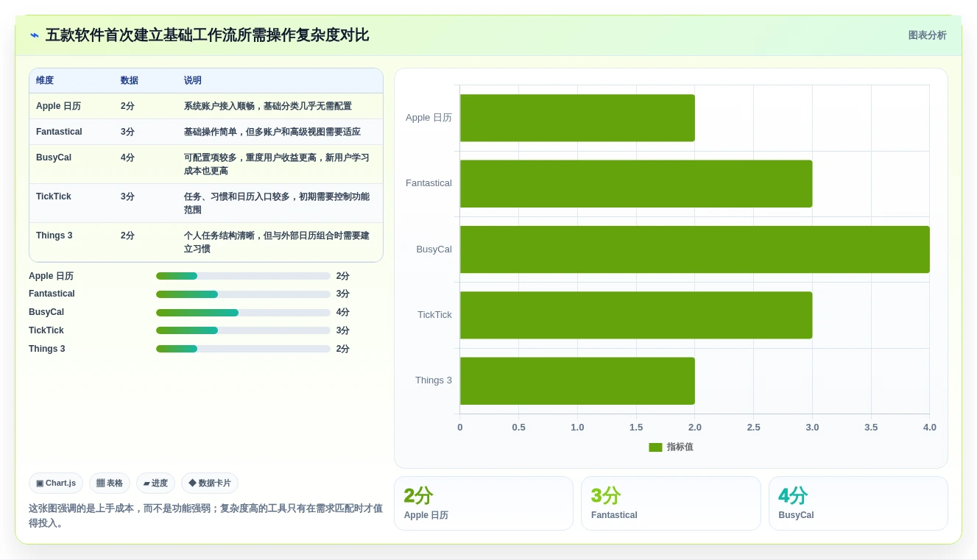The height and width of the screenshot is (560, 977).
Task: Click the Fantastical chart bar
Action: [x=636, y=183]
